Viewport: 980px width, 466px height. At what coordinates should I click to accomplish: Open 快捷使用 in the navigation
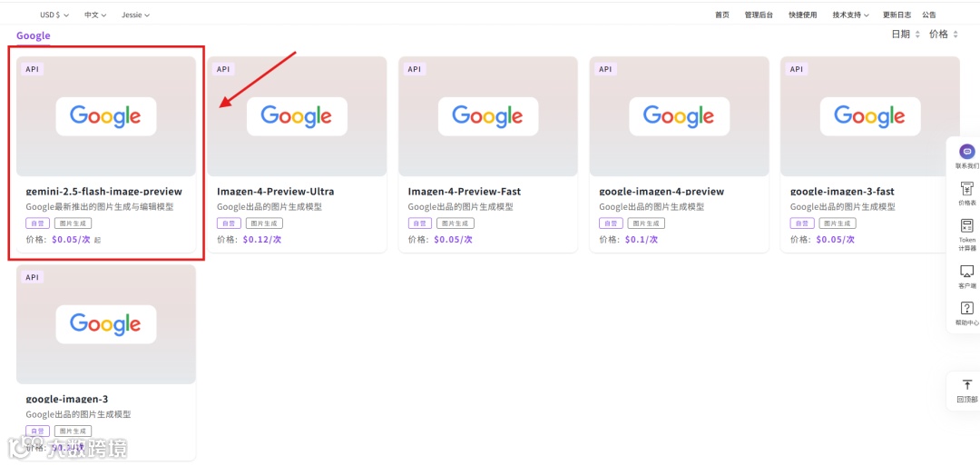pyautogui.click(x=802, y=15)
